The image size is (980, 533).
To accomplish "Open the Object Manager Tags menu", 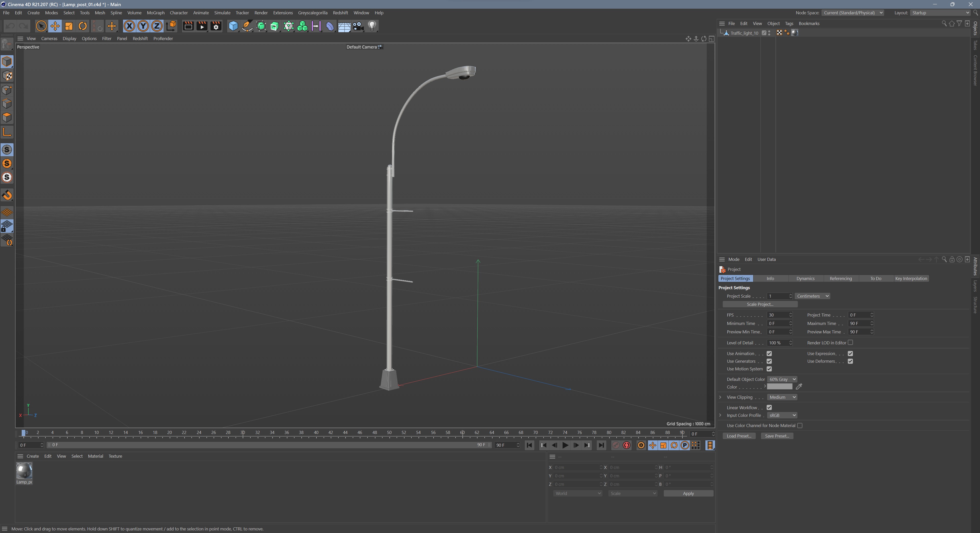I will coord(789,23).
